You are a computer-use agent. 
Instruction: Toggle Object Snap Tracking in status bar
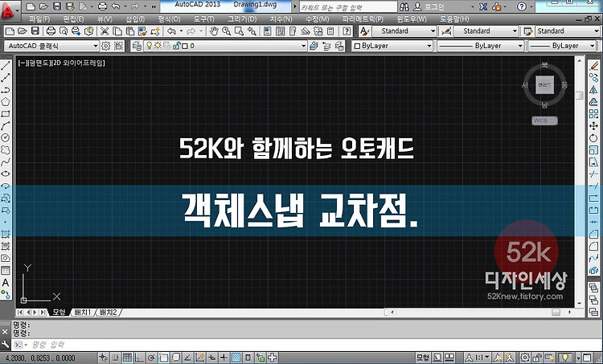coord(187,358)
